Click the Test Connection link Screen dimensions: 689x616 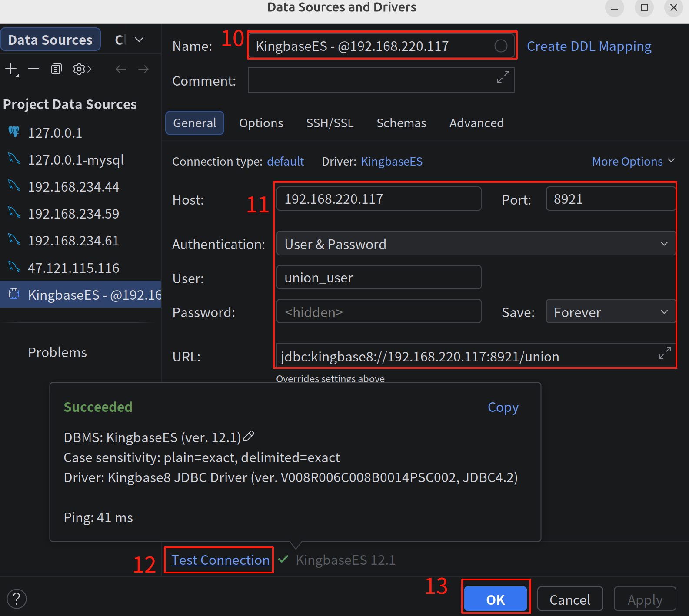tap(220, 560)
